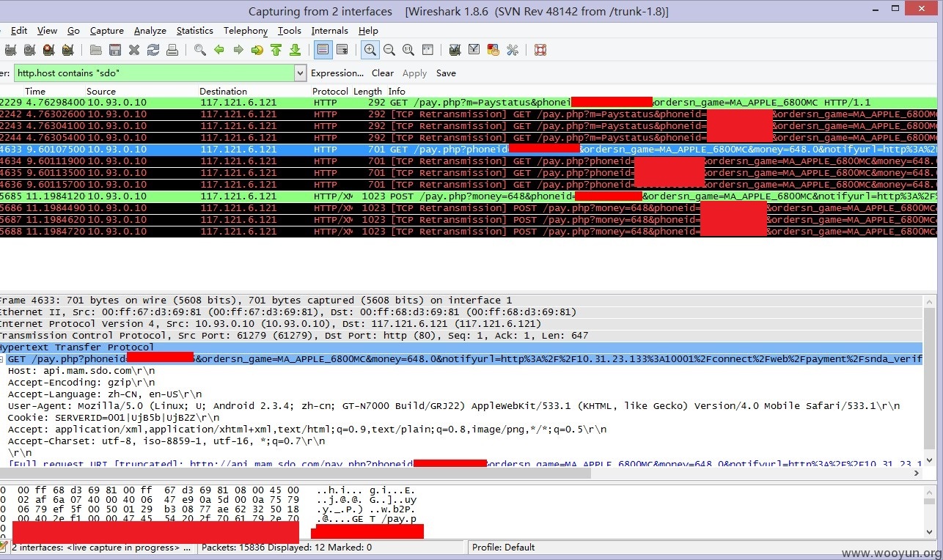Open a capture file with folder icon

point(96,50)
